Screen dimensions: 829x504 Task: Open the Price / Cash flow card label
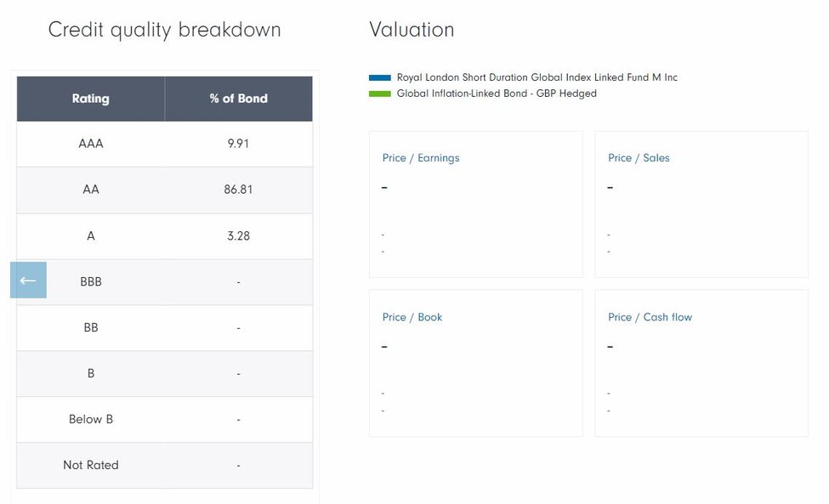(x=650, y=317)
